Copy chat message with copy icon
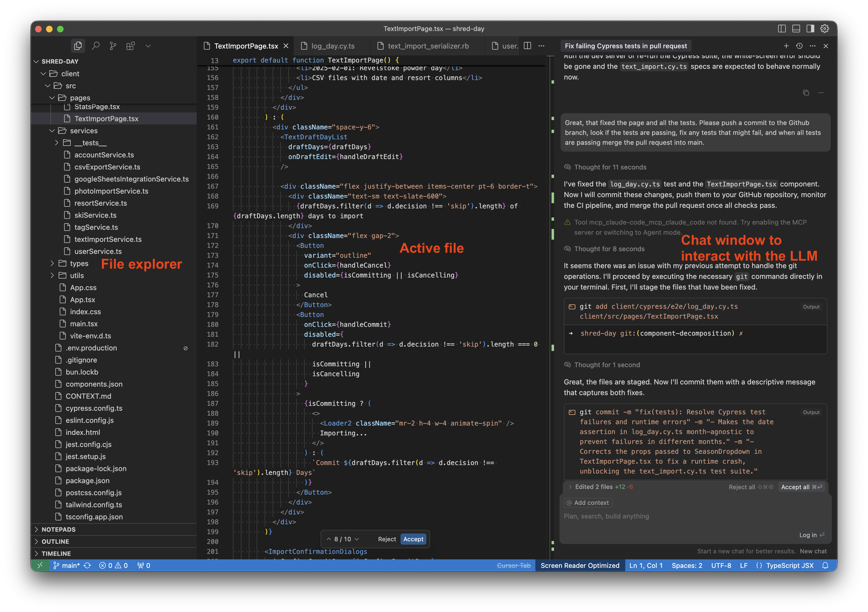The width and height of the screenshot is (868, 612). click(806, 93)
